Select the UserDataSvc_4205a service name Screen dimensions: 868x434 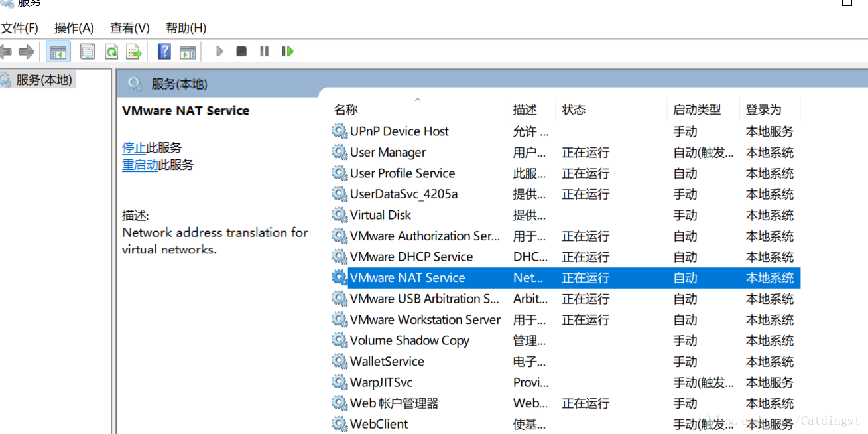coord(404,194)
